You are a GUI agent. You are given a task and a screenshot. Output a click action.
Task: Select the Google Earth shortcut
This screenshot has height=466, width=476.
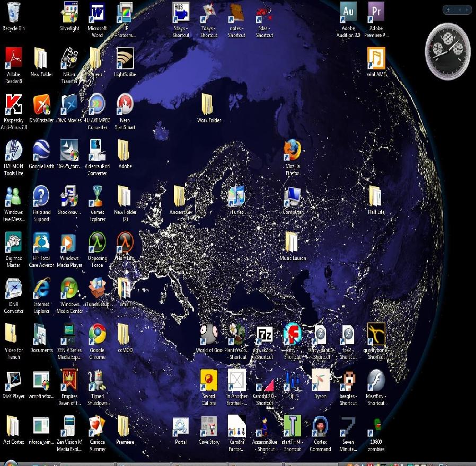coord(41,150)
